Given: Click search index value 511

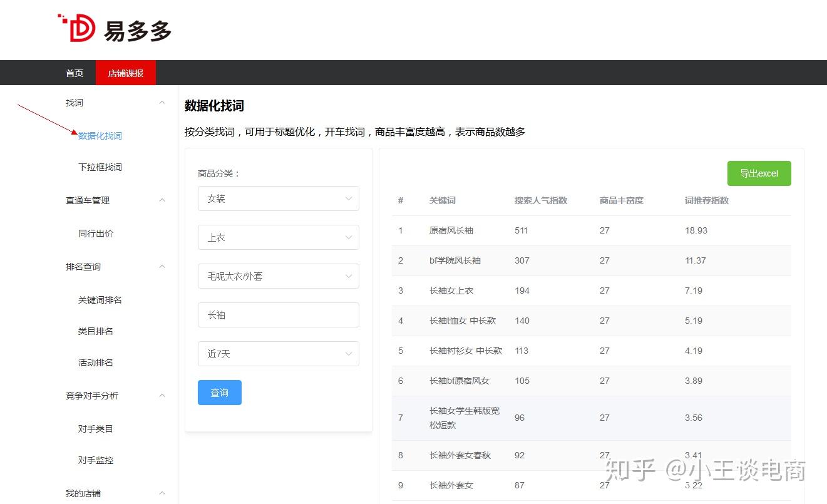Looking at the screenshot, I should click(x=521, y=230).
